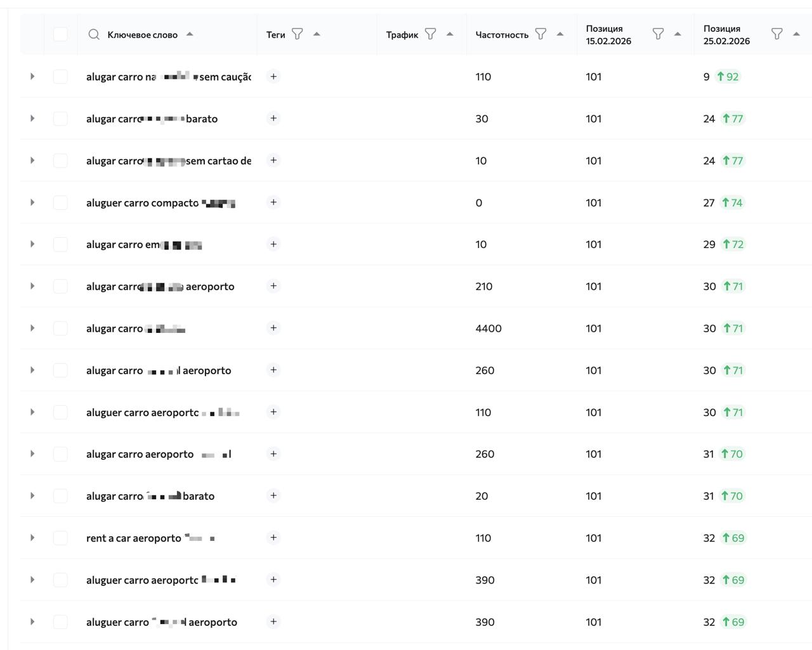Expand the 'aluguer carro compacto' row
812x650 pixels.
[x=32, y=203]
